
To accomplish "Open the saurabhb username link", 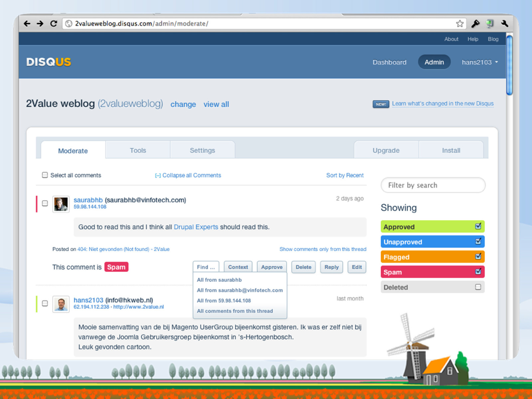I will 88,200.
